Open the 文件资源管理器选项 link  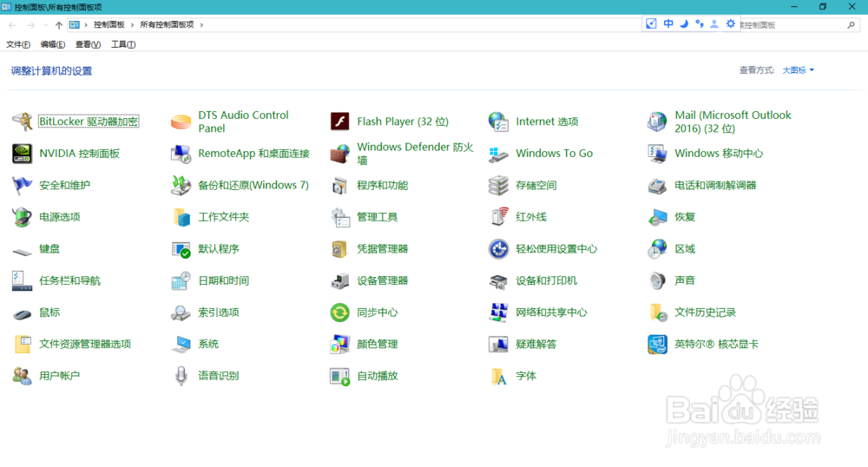click(85, 344)
